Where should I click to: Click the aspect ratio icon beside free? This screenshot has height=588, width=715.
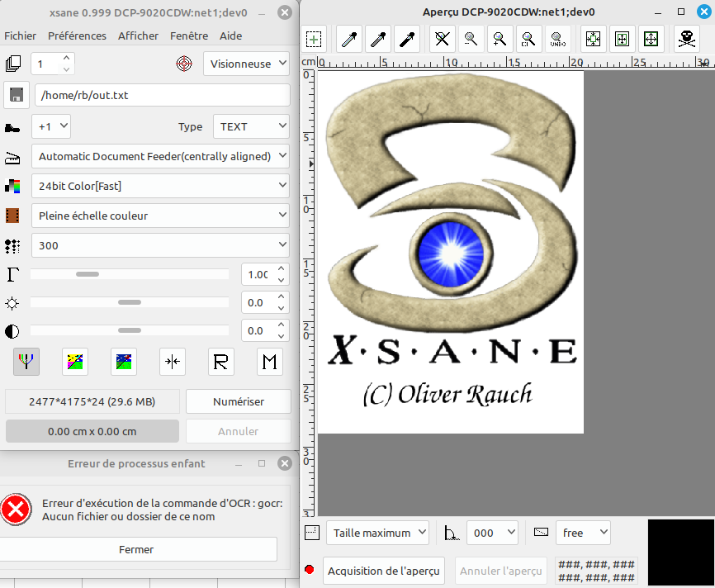click(542, 532)
